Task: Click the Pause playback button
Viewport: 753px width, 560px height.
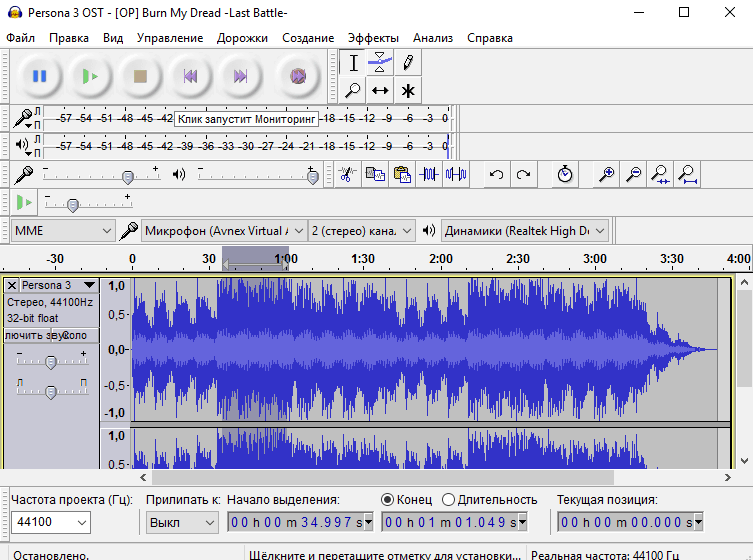Action: (x=40, y=76)
